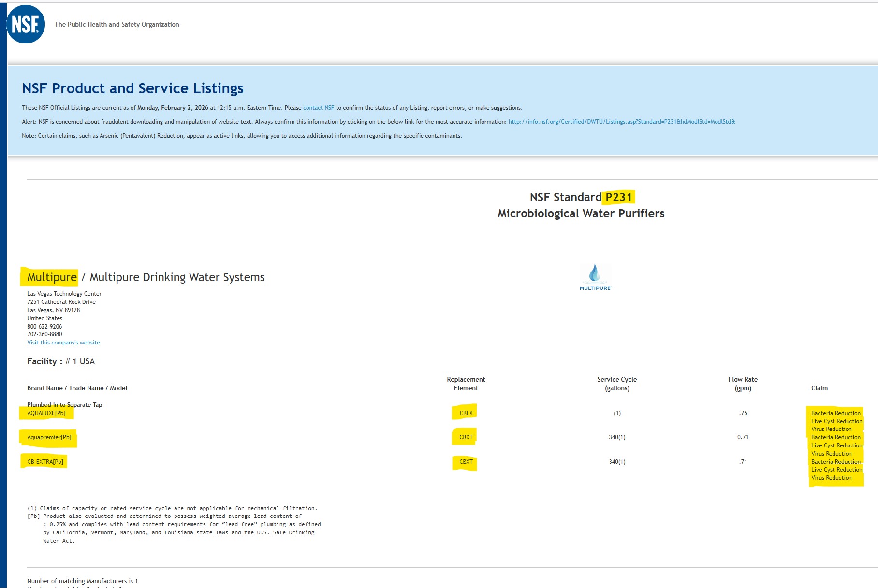Select the Aquapremier[Pb] model link
This screenshot has width=878, height=588.
tap(49, 437)
